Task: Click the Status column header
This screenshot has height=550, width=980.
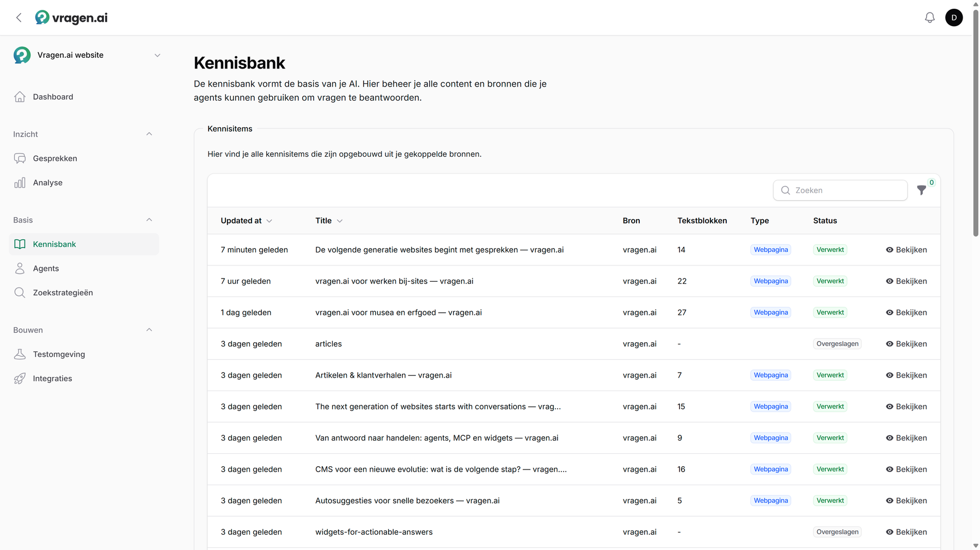Action: coord(825,221)
